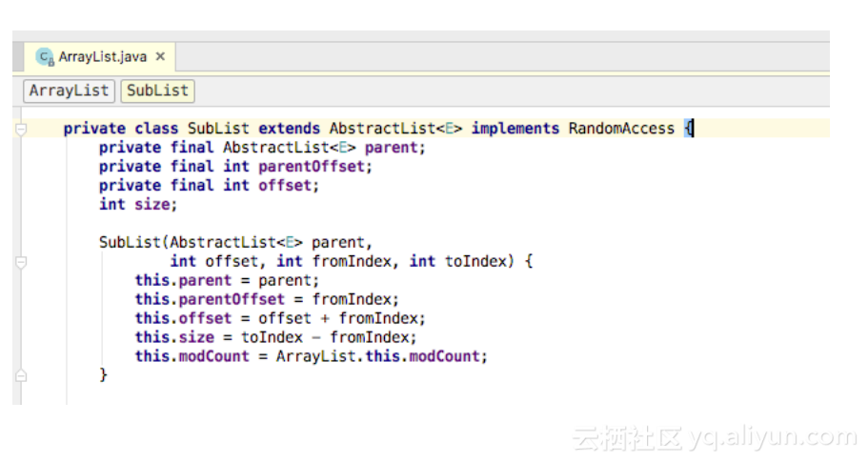
Task: Click 'this.offset' in the assignment line
Action: pyautogui.click(x=183, y=319)
